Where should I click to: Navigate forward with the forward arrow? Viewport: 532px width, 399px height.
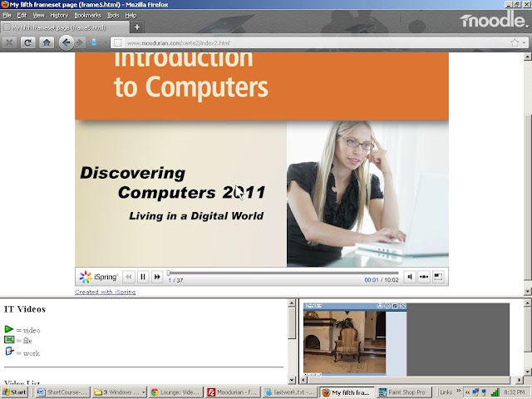coord(80,42)
